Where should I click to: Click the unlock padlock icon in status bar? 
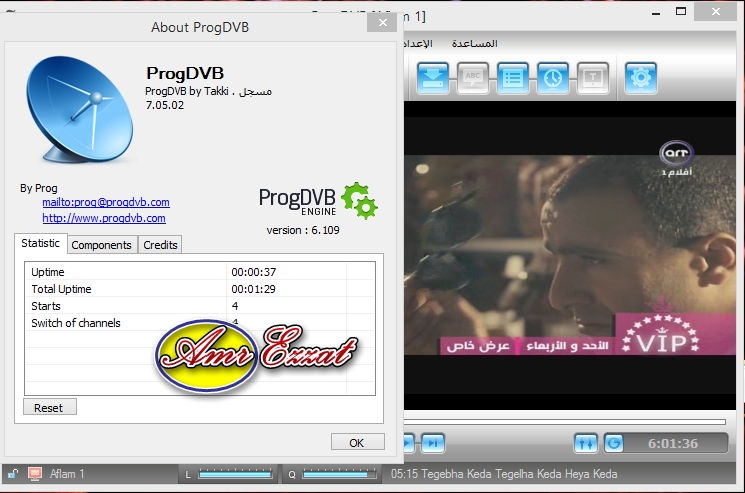click(13, 474)
